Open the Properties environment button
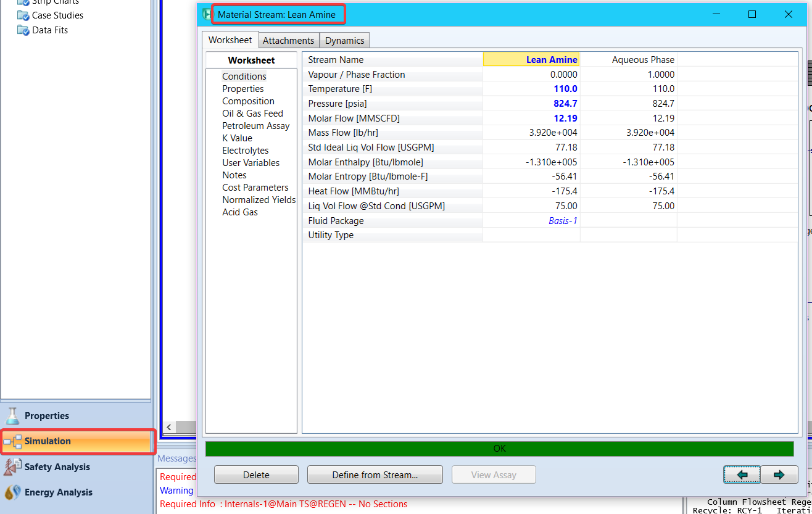This screenshot has width=812, height=514. coord(46,416)
